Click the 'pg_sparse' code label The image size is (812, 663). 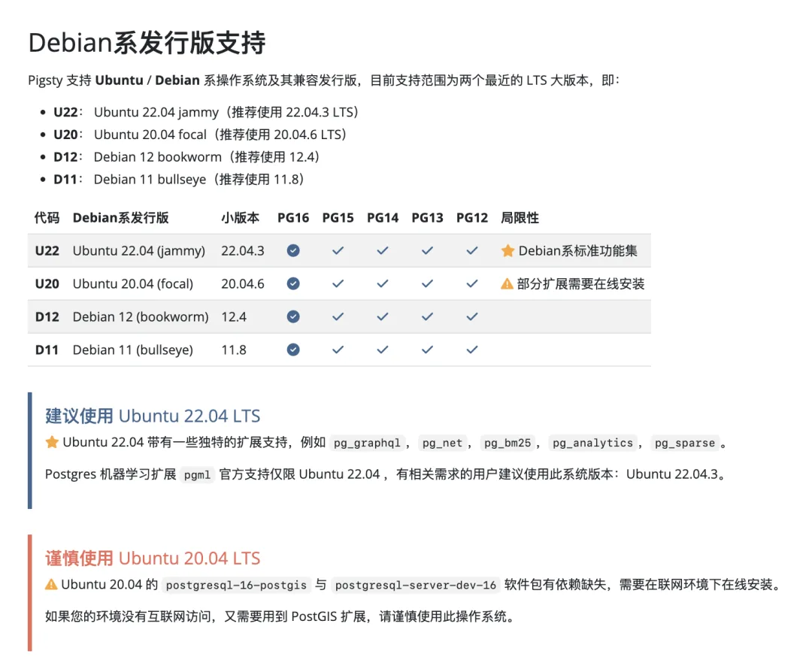pyautogui.click(x=685, y=443)
